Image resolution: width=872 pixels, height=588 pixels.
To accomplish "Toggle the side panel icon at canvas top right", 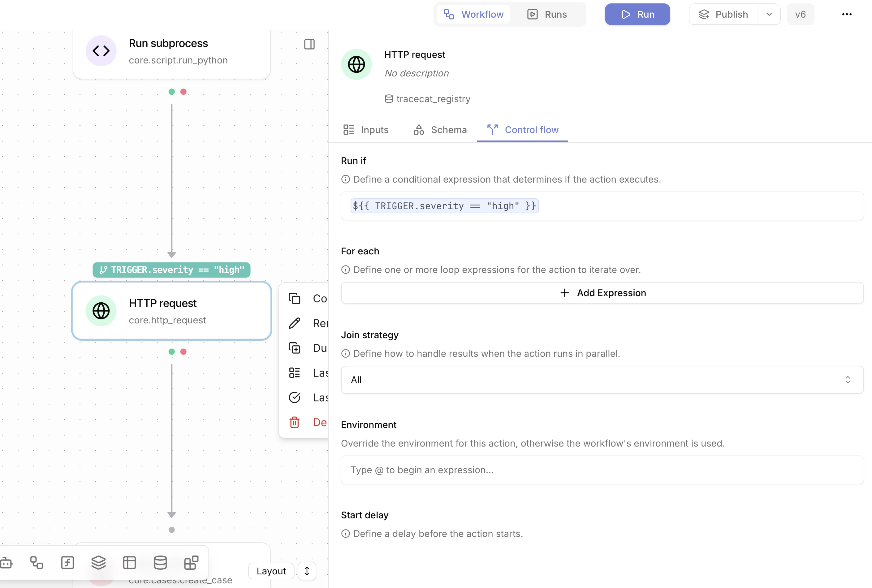I will (x=309, y=44).
